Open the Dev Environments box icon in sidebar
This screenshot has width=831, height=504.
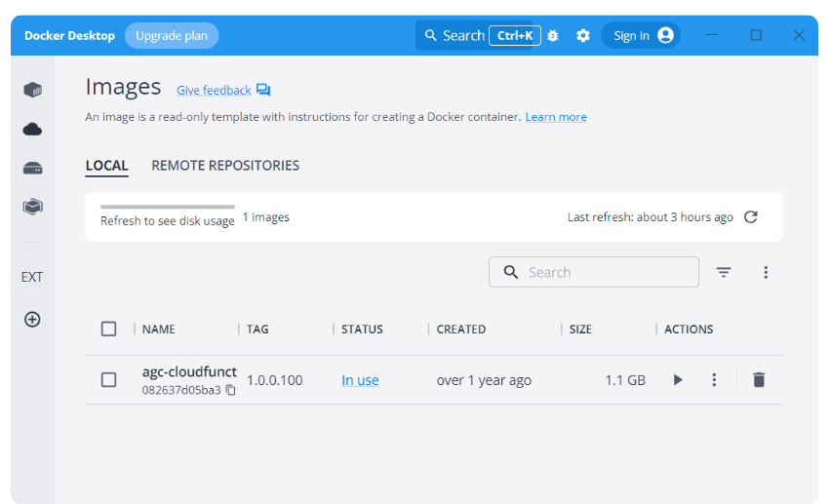(x=32, y=207)
